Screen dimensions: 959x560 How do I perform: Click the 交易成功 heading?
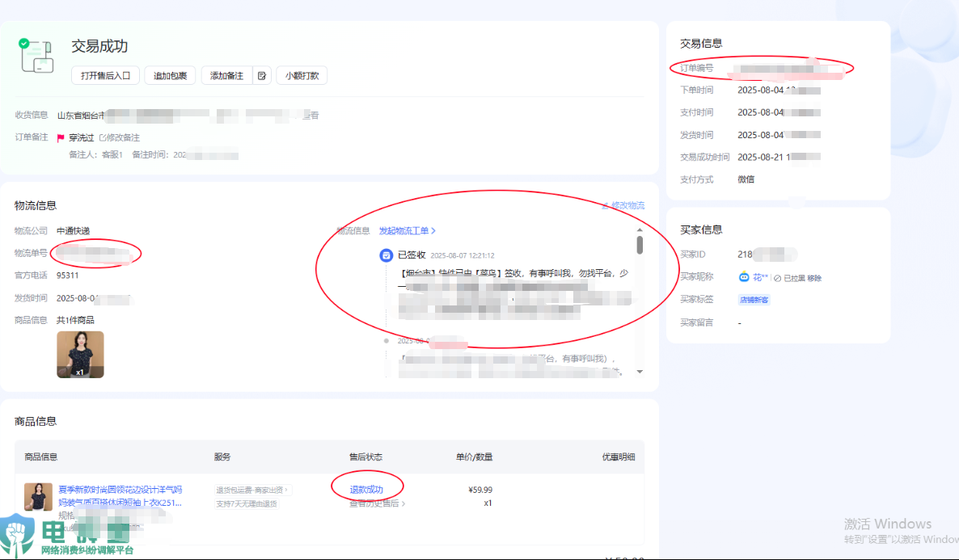(99, 46)
